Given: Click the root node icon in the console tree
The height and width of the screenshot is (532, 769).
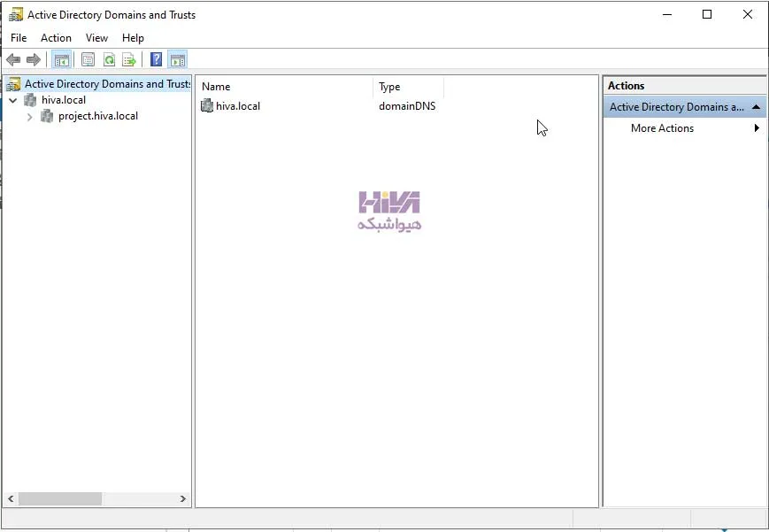Looking at the screenshot, I should pyautogui.click(x=13, y=84).
